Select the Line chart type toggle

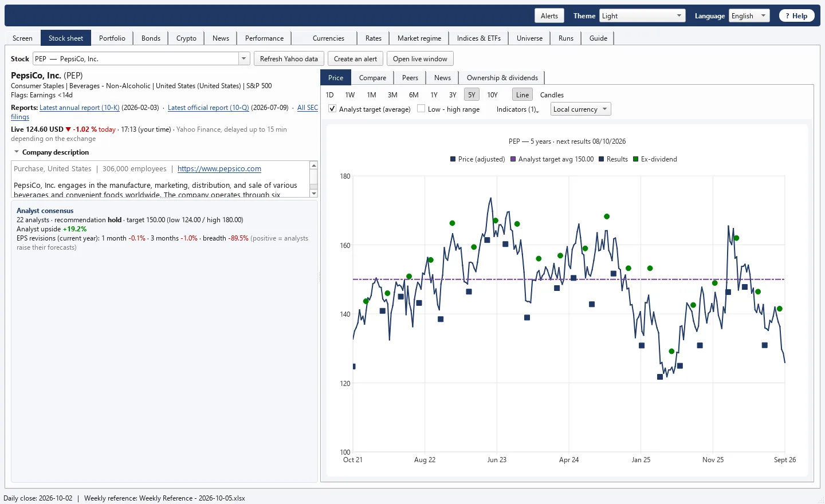pyautogui.click(x=522, y=94)
